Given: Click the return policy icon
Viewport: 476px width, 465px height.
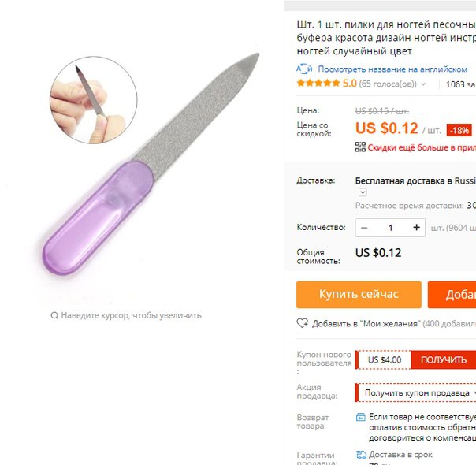Looking at the screenshot, I should 360,417.
